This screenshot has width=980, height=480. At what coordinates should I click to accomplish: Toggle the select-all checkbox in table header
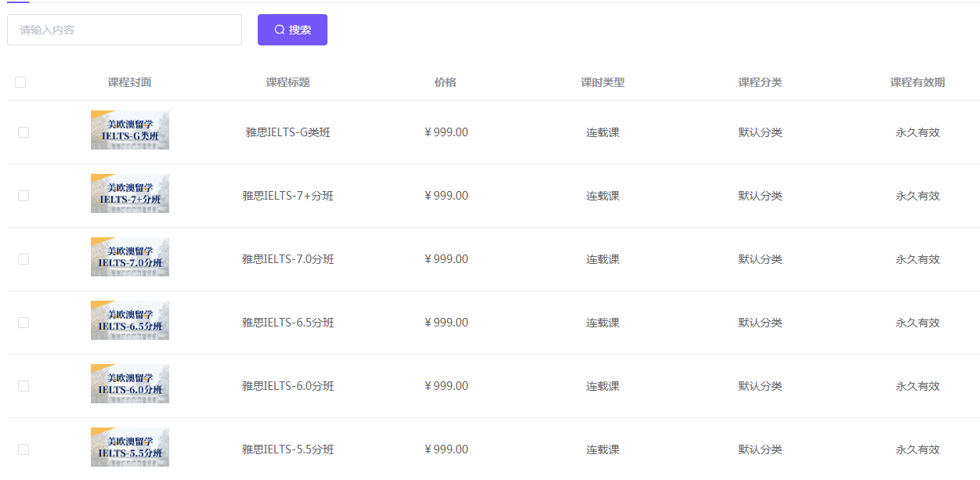[20, 82]
